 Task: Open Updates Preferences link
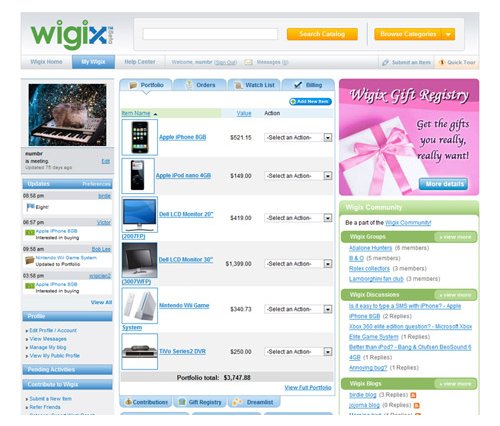96,184
